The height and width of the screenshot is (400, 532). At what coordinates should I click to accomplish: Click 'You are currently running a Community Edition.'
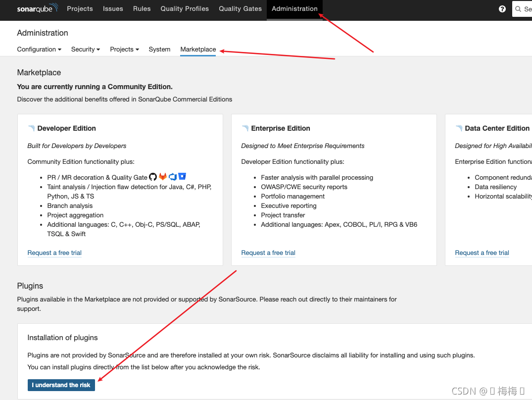[x=95, y=87]
